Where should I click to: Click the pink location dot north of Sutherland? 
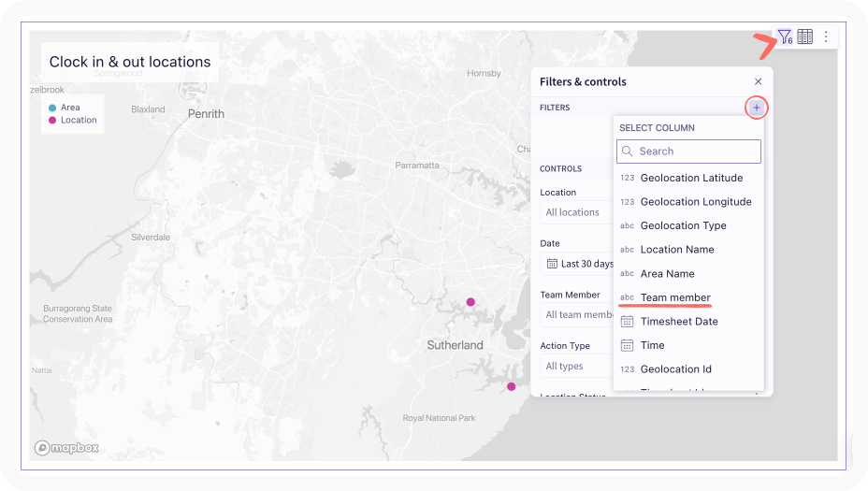(x=470, y=302)
